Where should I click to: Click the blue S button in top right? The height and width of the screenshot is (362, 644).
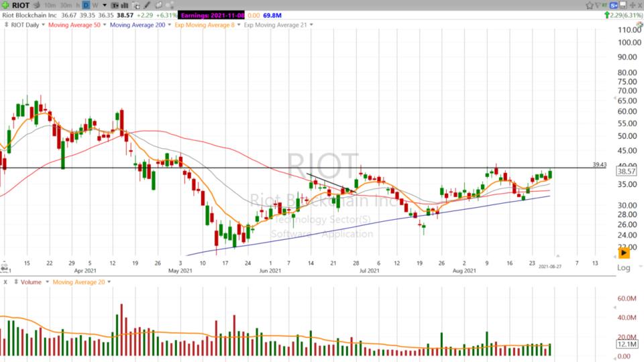point(614,5)
